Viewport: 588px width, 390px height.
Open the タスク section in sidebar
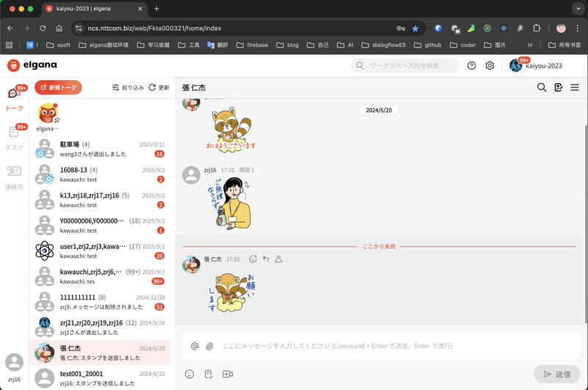coord(14,138)
